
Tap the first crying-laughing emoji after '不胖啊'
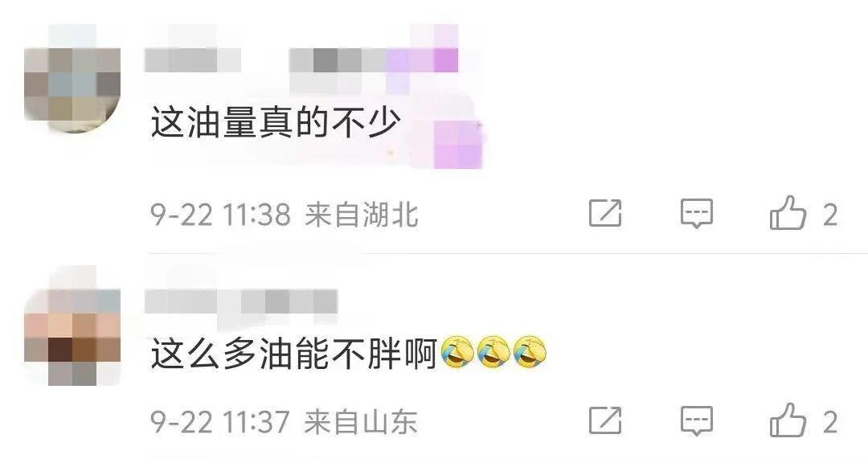457,352
